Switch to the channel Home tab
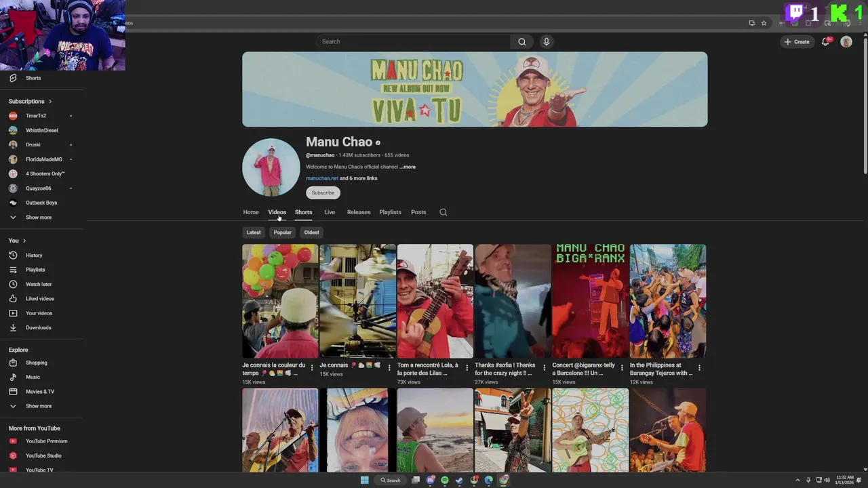 click(251, 212)
